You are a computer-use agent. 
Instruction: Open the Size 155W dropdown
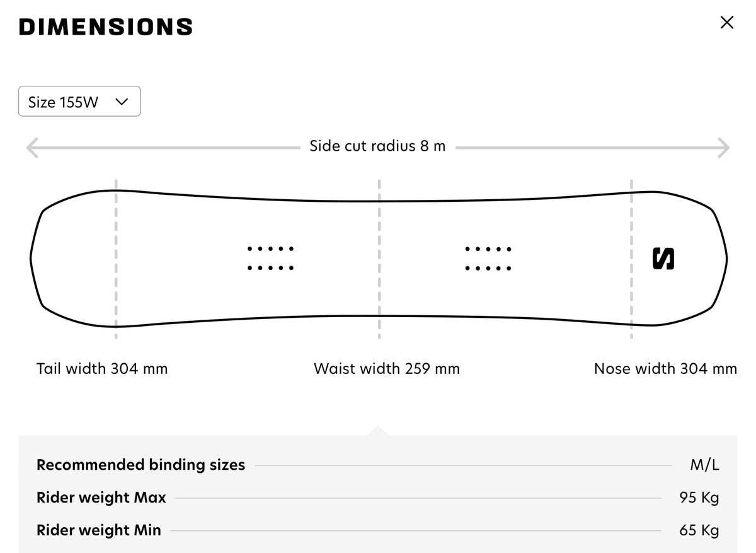pos(79,102)
